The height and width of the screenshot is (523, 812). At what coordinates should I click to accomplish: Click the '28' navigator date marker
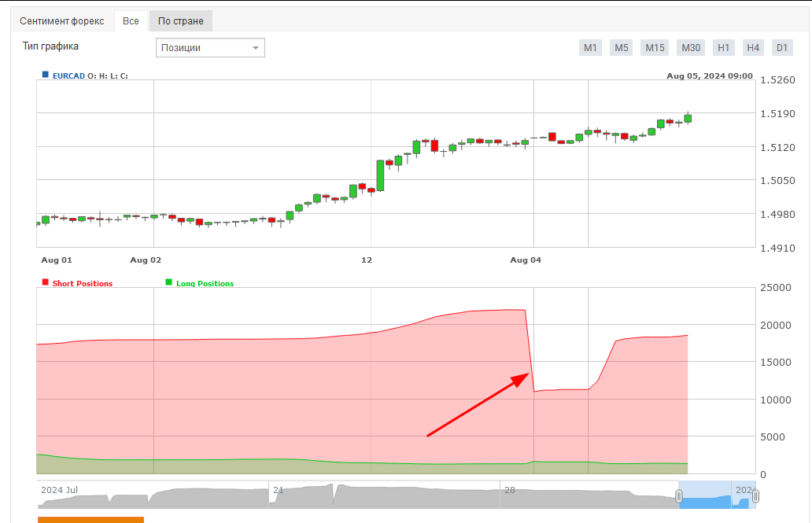[x=510, y=490]
